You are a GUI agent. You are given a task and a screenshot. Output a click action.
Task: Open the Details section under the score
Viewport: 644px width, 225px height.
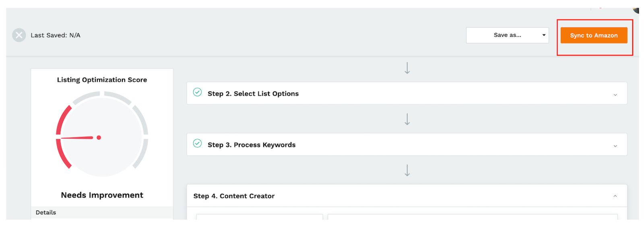pyautogui.click(x=46, y=213)
